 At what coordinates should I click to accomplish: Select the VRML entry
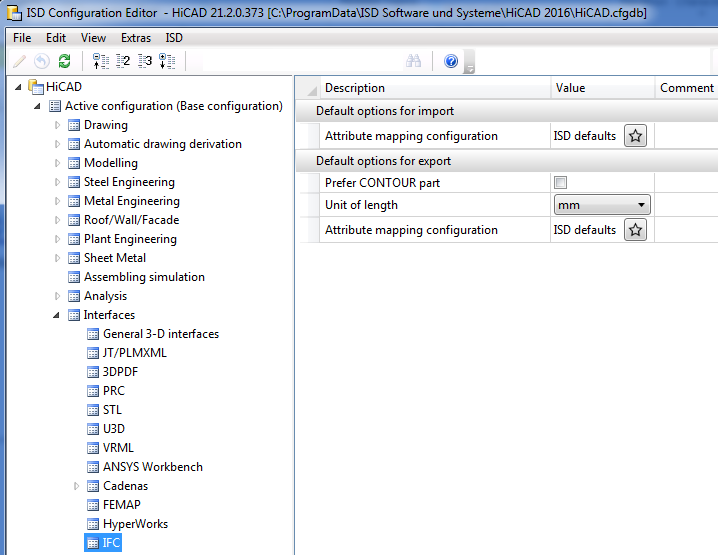(118, 448)
